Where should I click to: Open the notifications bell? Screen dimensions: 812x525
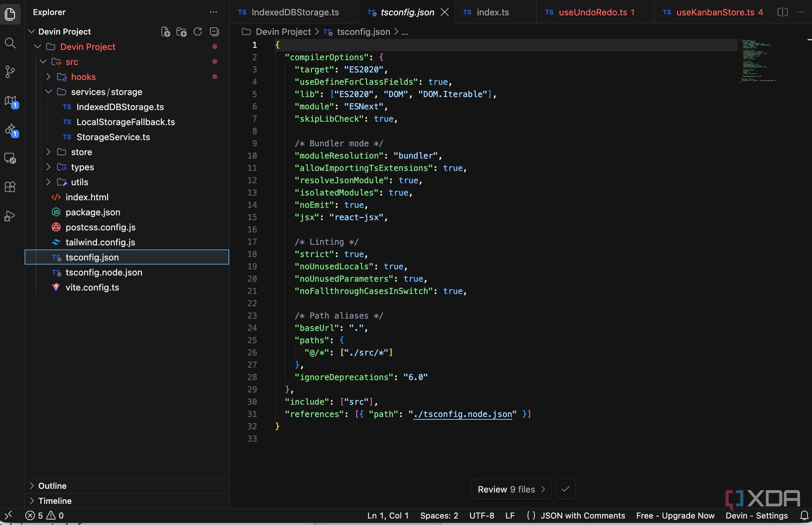click(804, 515)
